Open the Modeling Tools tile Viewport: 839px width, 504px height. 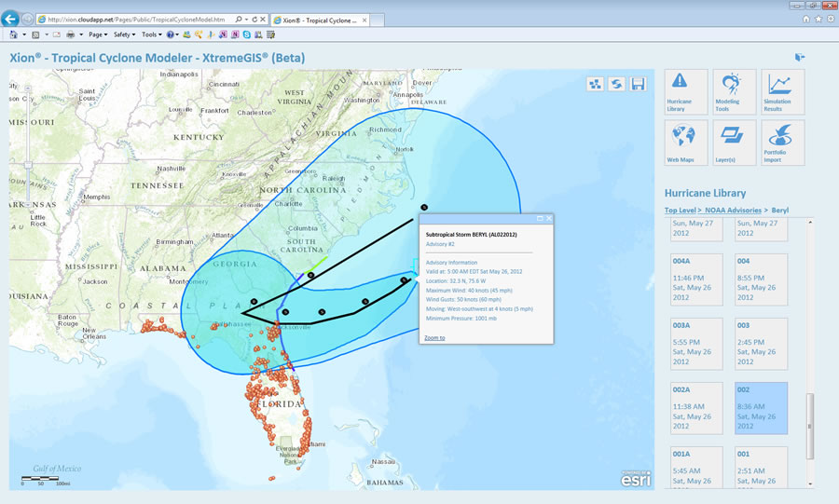pos(735,91)
